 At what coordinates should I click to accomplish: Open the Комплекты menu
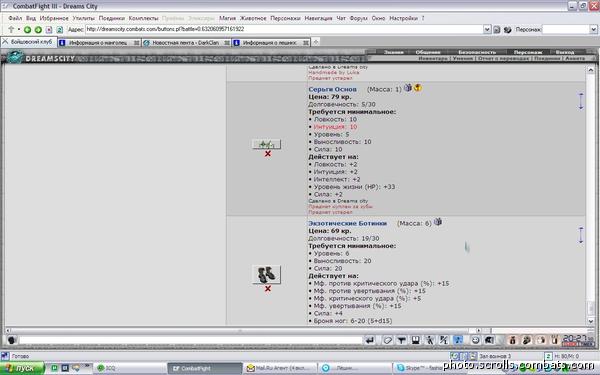click(x=143, y=18)
